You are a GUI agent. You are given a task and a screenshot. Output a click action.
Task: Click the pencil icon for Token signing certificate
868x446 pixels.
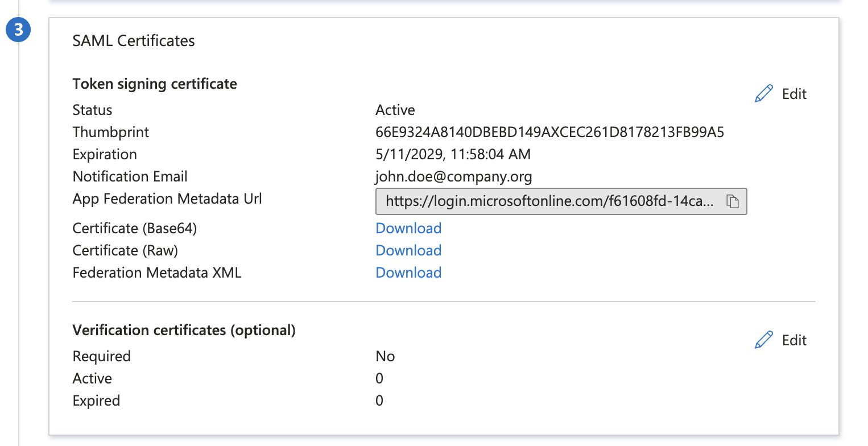764,94
